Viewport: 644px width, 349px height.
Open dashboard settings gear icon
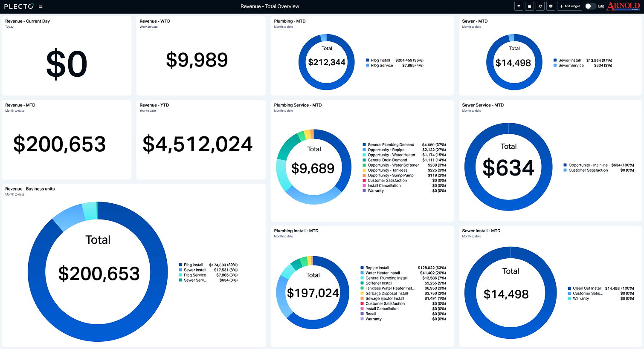pyautogui.click(x=551, y=6)
